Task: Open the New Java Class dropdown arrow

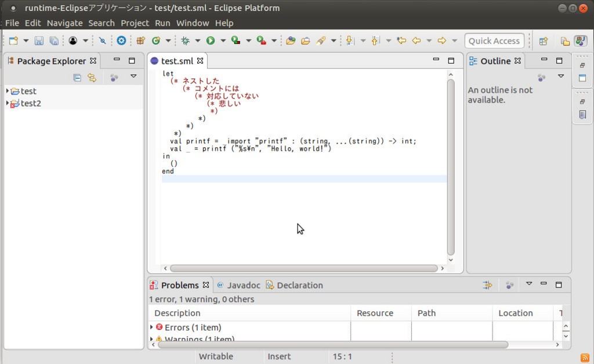Action: (x=168, y=41)
